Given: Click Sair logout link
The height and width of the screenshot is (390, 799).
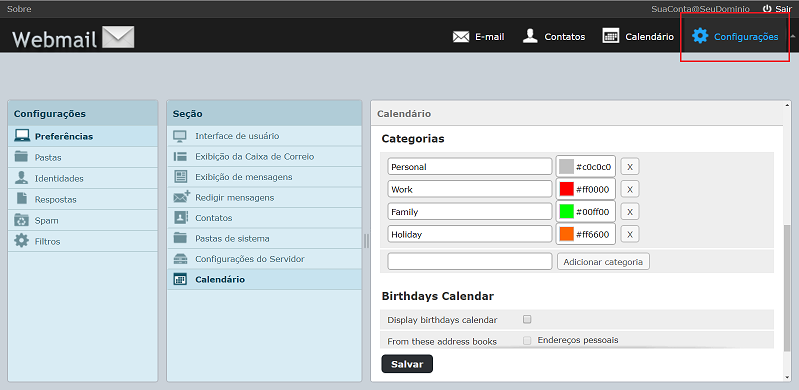Looking at the screenshot, I should pyautogui.click(x=783, y=9).
